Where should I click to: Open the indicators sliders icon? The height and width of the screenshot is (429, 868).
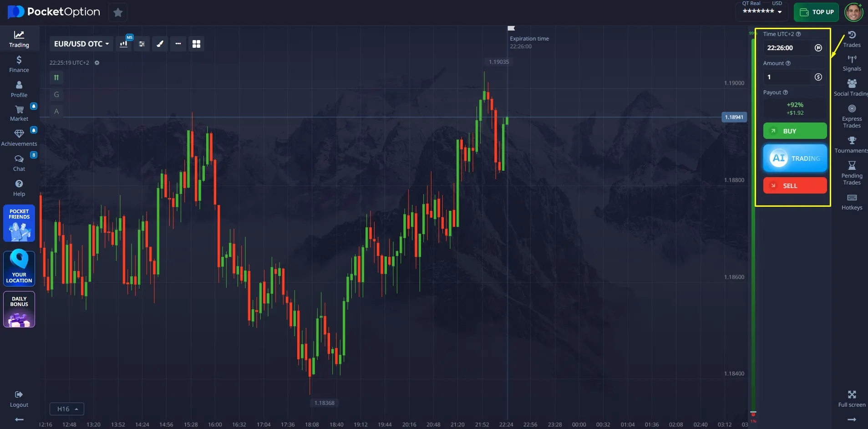[142, 44]
